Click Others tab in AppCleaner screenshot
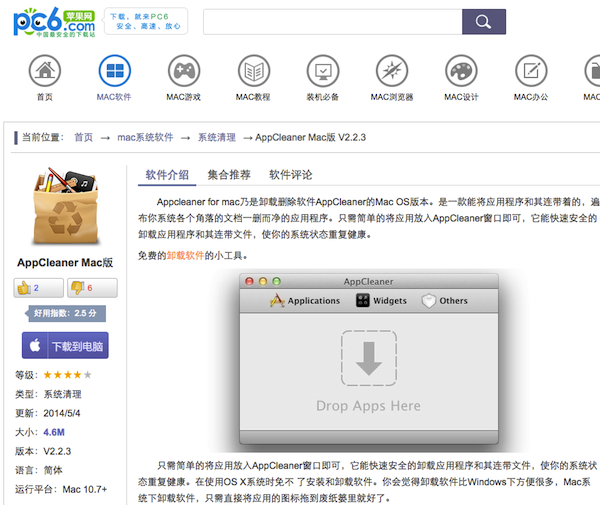Image resolution: width=600 pixels, height=505 pixels. pyautogui.click(x=444, y=301)
